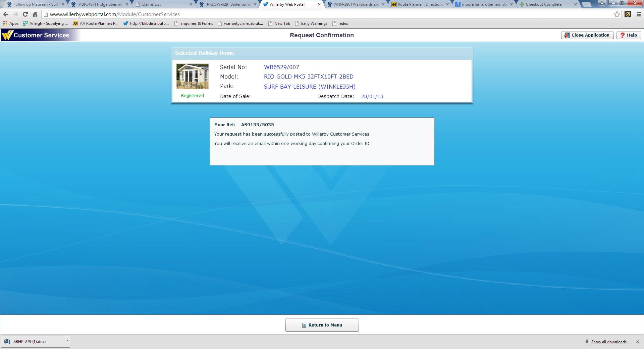Open the fedex bookmark
The width and height of the screenshot is (644, 349).
tap(340, 23)
